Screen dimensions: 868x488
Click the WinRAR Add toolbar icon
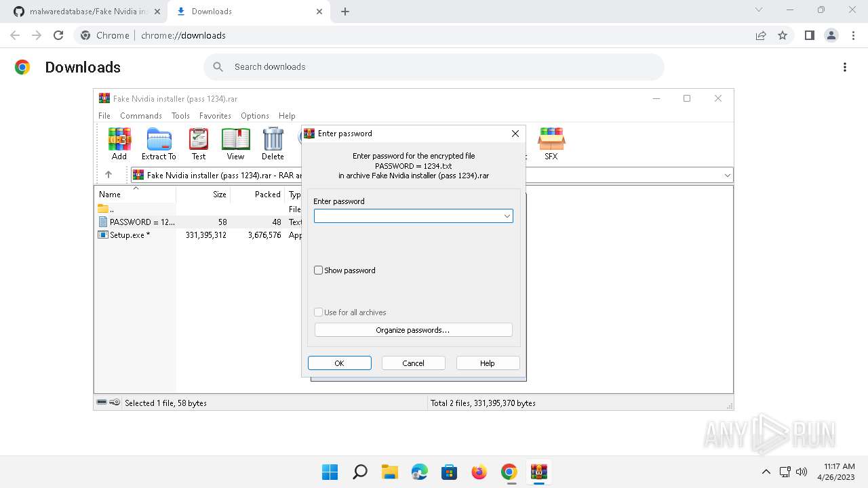[119, 144]
